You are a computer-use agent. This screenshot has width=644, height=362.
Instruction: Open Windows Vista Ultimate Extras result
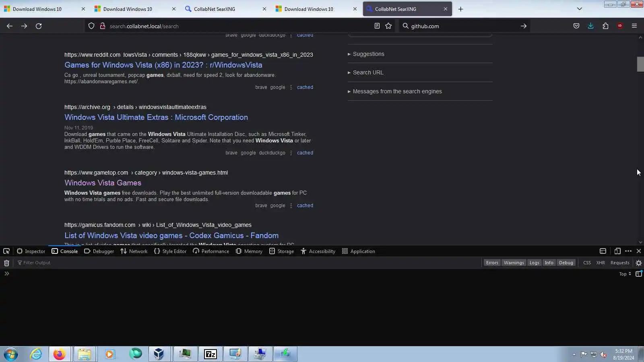point(156,117)
